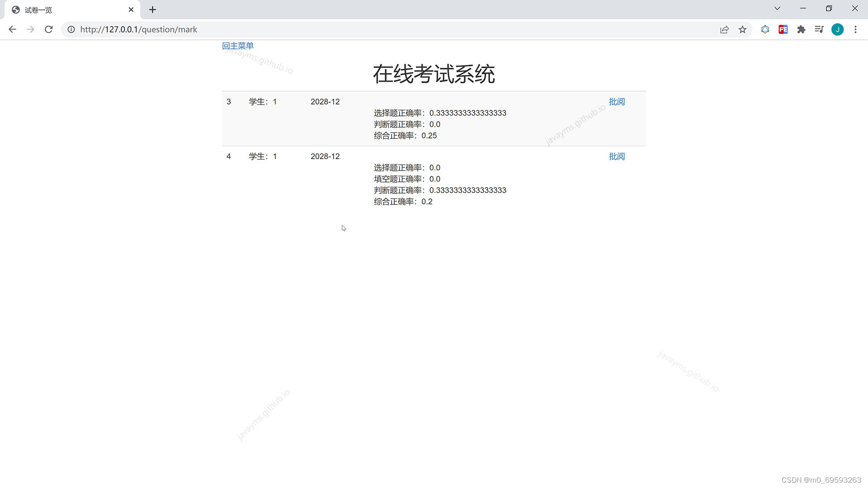Click 判断题正确率 0.3333 in row 4
The width and height of the screenshot is (868, 488).
point(440,190)
